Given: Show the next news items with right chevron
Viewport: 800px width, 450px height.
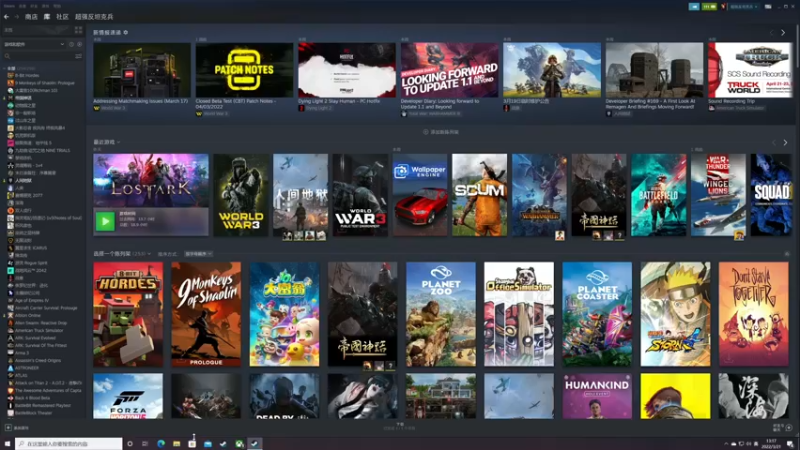Looking at the screenshot, I should click(x=783, y=33).
